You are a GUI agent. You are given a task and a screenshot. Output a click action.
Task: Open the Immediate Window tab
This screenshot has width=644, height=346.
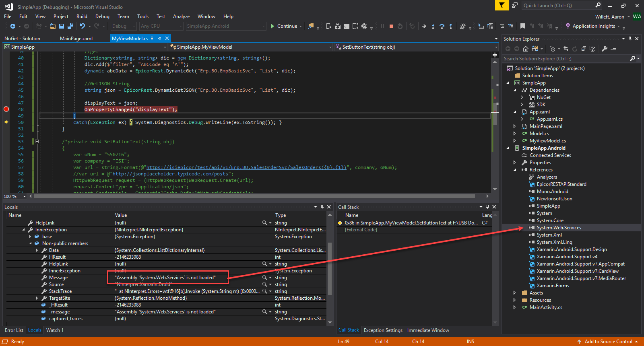coord(428,330)
